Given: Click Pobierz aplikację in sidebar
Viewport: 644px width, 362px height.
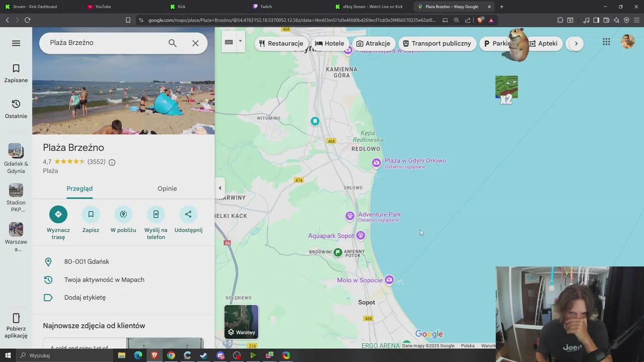Looking at the screenshot, I should pos(16,326).
